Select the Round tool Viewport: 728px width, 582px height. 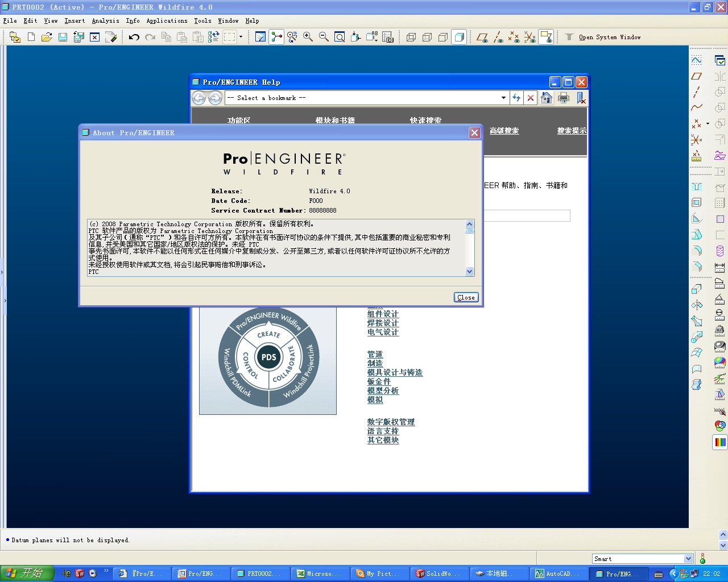pyautogui.click(x=697, y=251)
